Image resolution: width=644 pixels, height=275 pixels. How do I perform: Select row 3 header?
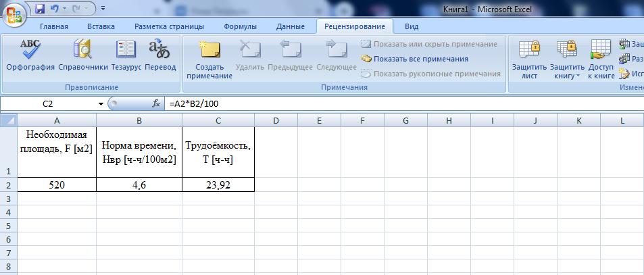(9, 198)
